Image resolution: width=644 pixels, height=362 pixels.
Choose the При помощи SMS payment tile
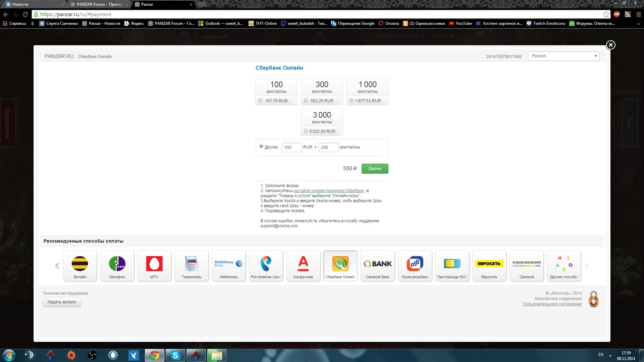click(452, 266)
